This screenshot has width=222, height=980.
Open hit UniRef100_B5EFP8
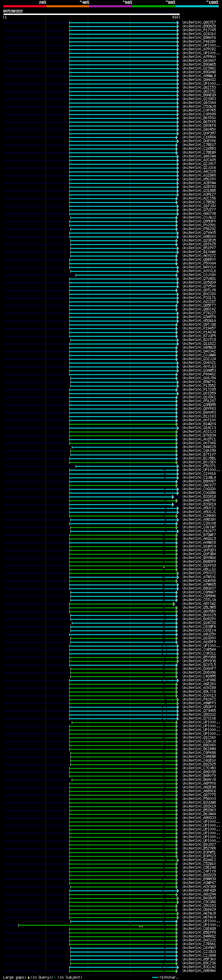pyautogui.click(x=199, y=932)
